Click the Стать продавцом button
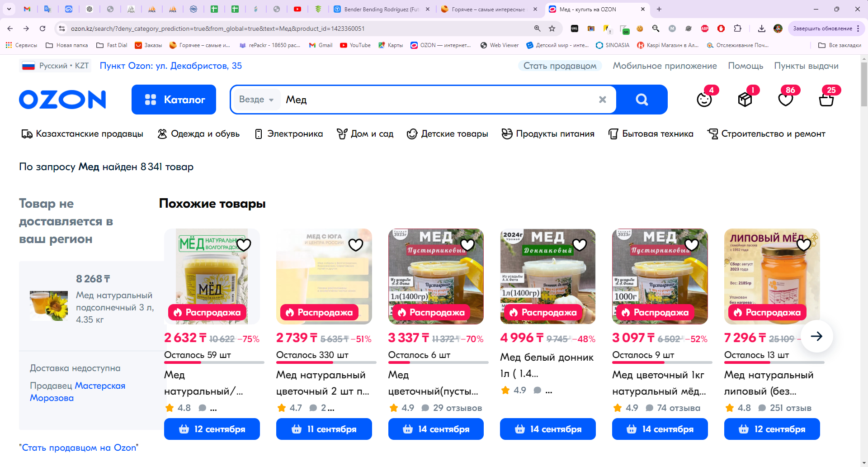Screen dimensions: 868x467 pos(560,66)
